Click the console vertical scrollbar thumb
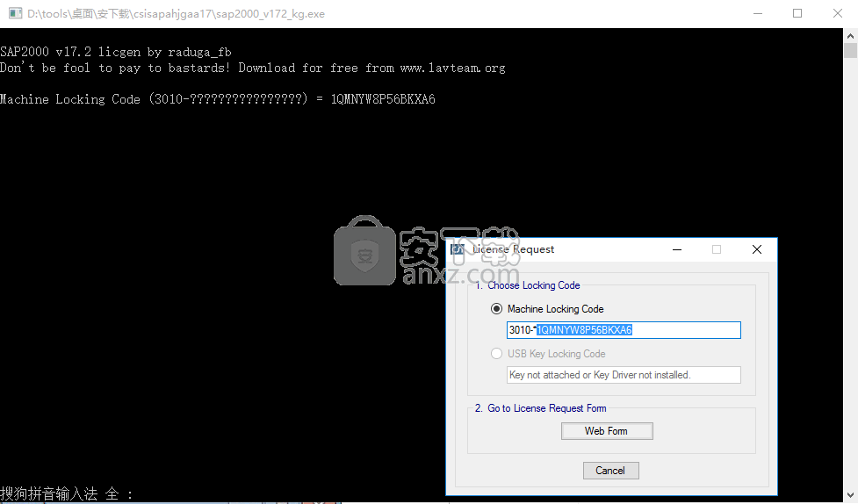The image size is (858, 504). [850, 51]
